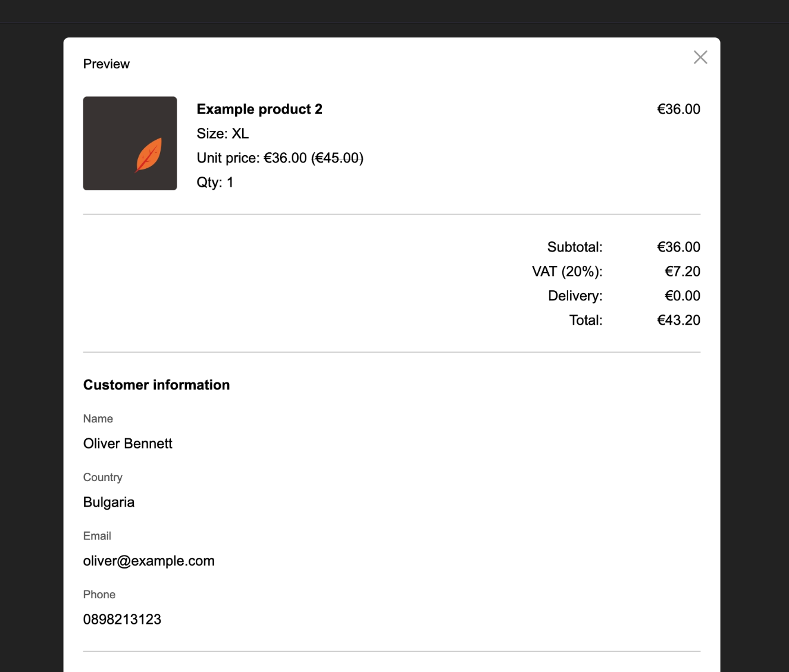Screen dimensions: 789x672
Task: Click the customer name Oliver Bennett
Action: click(x=128, y=444)
